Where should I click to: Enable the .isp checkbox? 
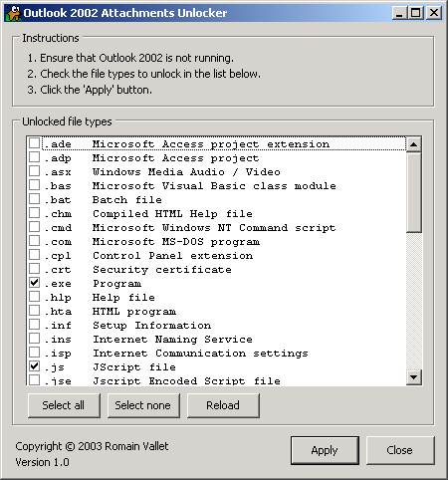point(35,353)
